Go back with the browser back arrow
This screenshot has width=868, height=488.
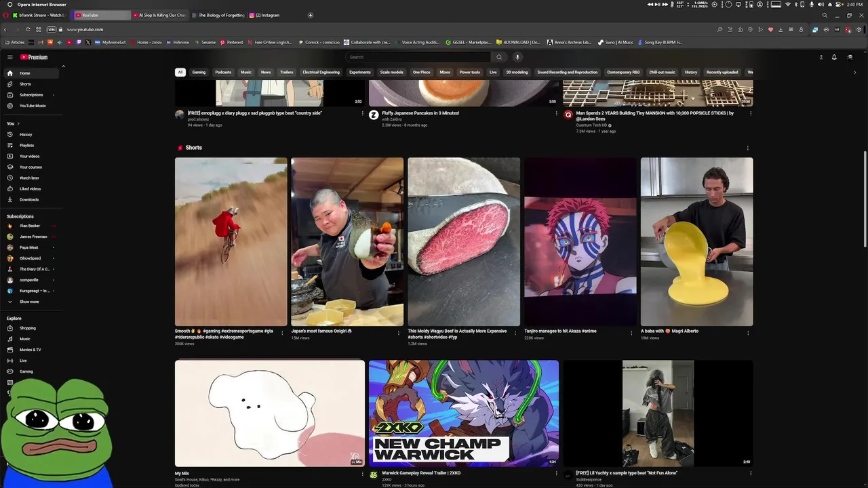click(5, 29)
